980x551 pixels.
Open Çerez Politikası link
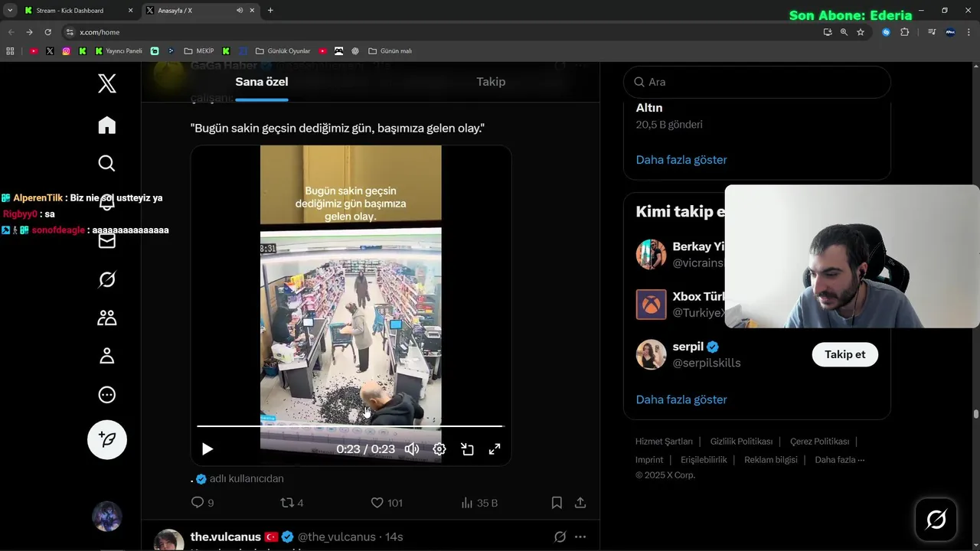pos(819,442)
